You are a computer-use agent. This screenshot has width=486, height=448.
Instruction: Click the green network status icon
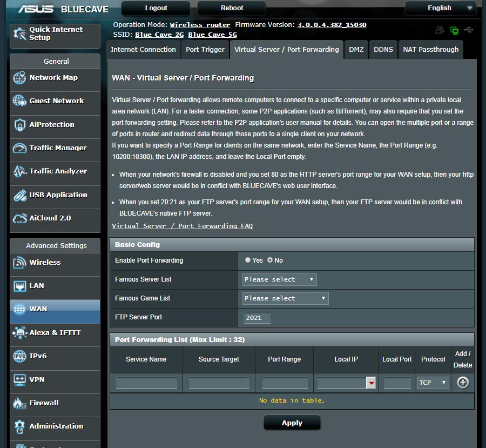tap(454, 30)
